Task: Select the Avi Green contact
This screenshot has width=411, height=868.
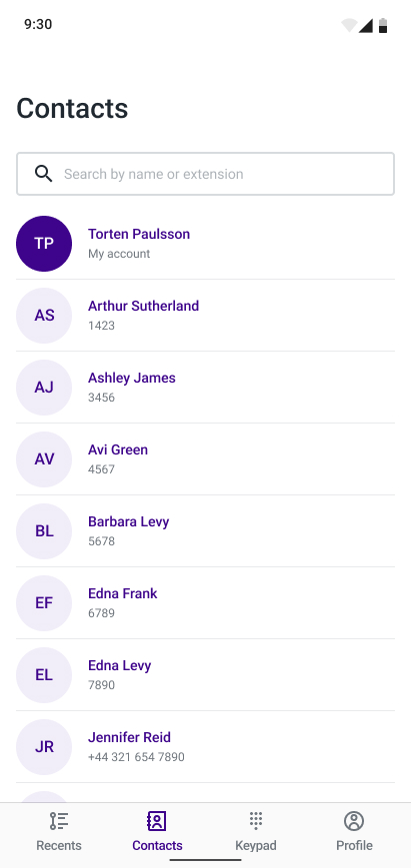Action: [206, 459]
